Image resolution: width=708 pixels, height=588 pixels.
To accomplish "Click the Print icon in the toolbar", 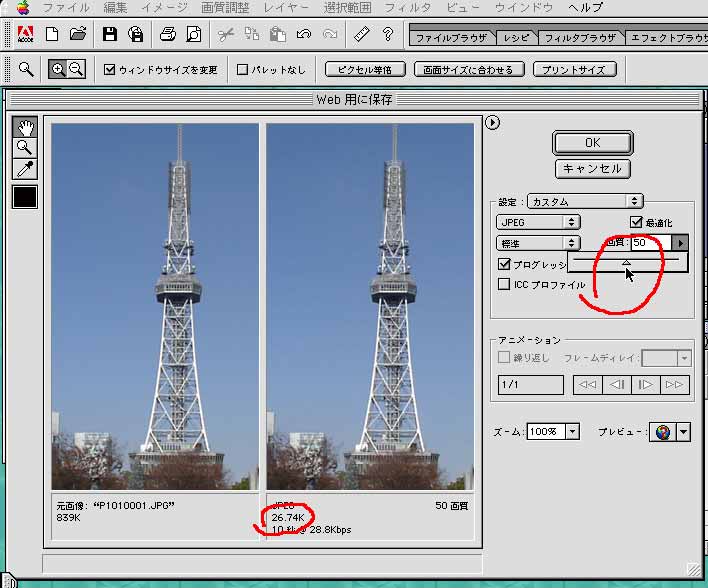I will pyautogui.click(x=169, y=35).
